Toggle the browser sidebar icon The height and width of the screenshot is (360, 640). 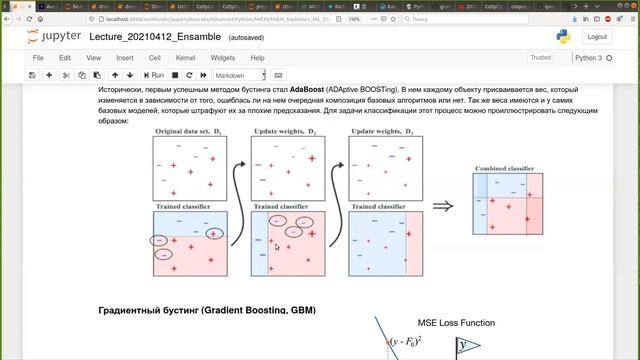597,19
